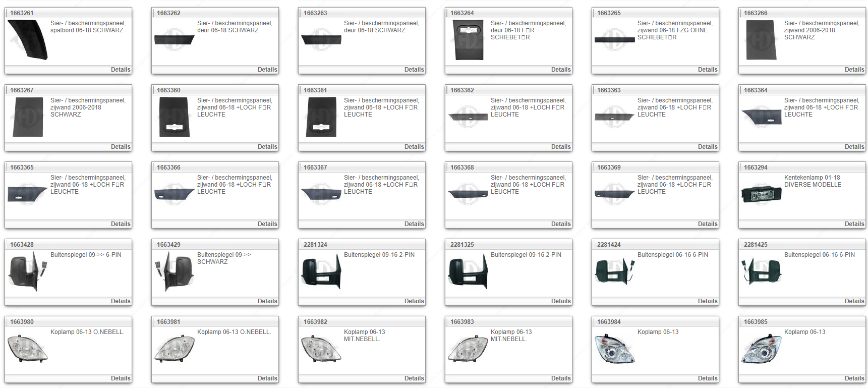Image resolution: width=868 pixels, height=388 pixels.
Task: Click the 1663362 side panel image
Action: pos(468,117)
